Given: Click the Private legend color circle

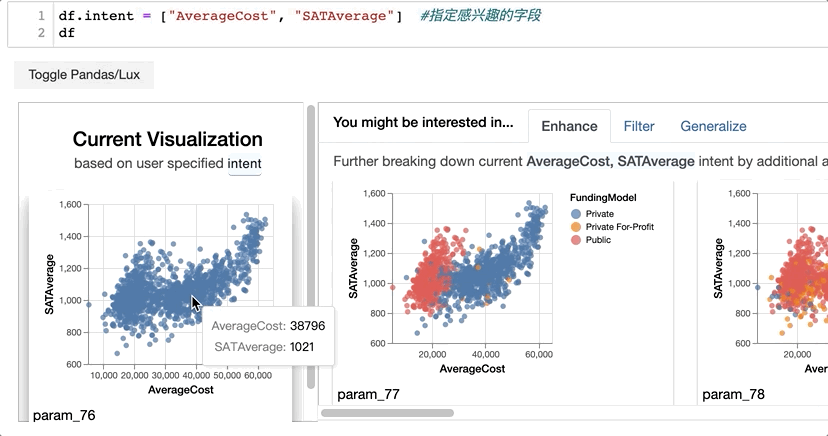Looking at the screenshot, I should pos(576,214).
